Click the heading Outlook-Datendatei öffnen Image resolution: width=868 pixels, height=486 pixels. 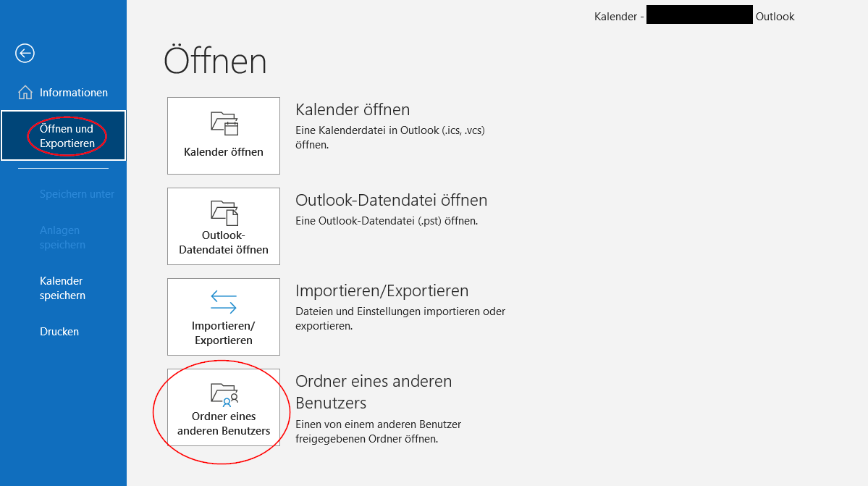point(392,200)
